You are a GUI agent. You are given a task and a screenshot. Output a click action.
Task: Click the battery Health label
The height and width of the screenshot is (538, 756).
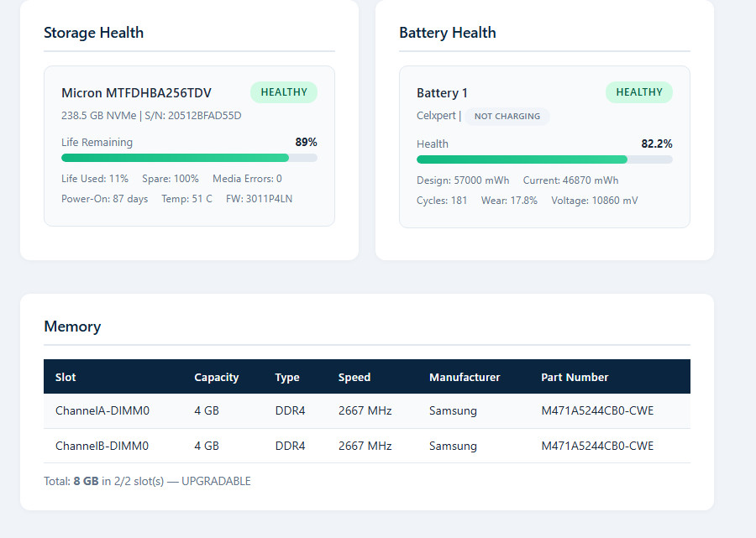pos(433,144)
